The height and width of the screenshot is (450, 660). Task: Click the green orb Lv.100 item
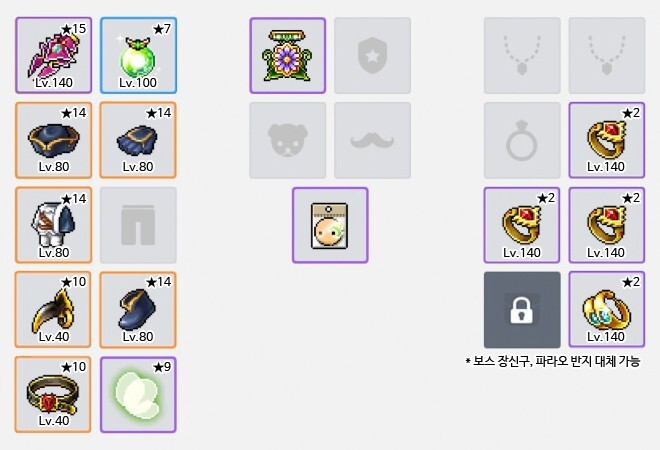(138, 55)
